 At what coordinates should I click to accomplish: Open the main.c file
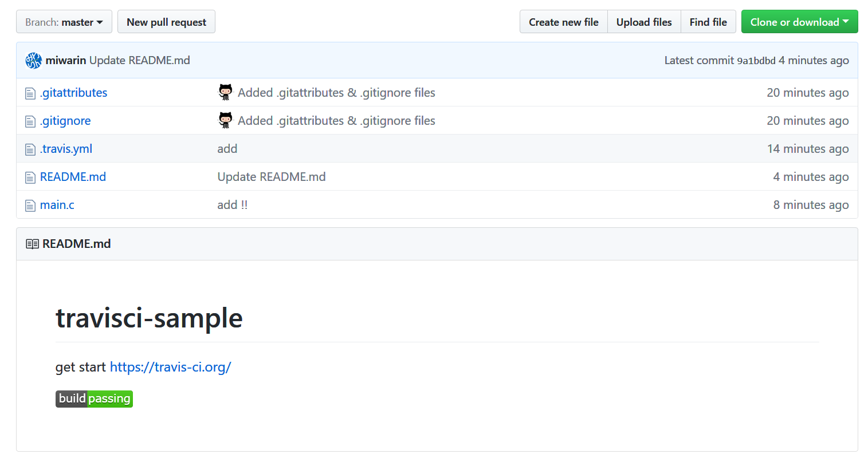point(57,205)
